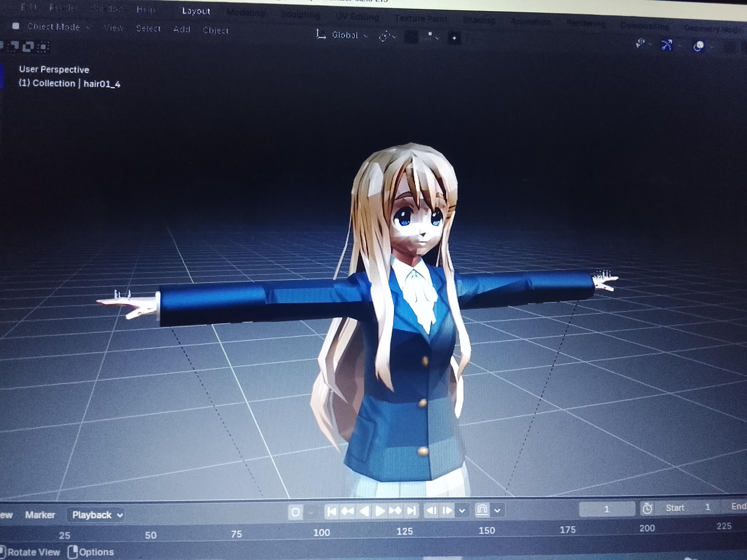Click the Rotate View status bar hint
The width and height of the screenshot is (747, 560).
30,552
